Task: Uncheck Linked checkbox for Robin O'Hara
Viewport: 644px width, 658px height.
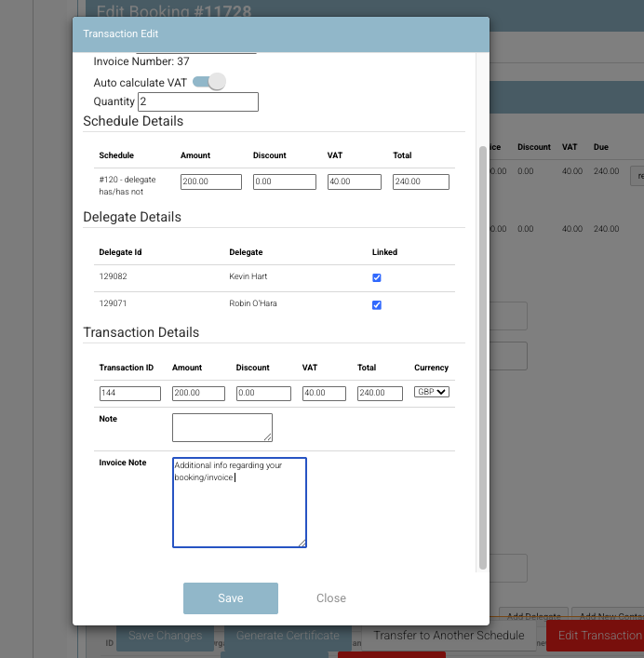Action: click(377, 305)
